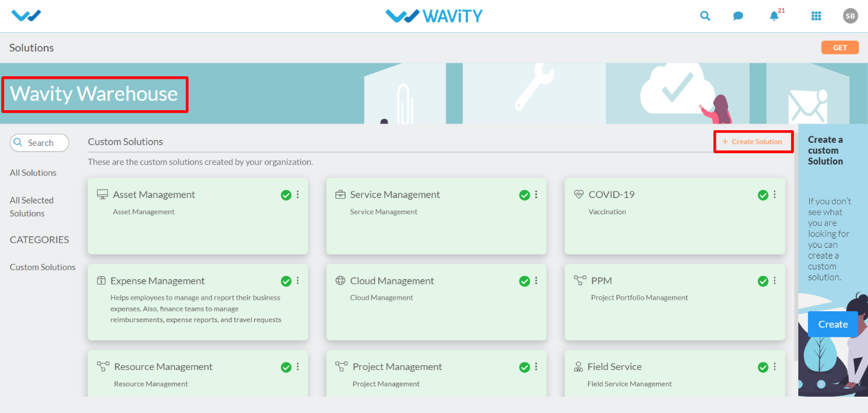Screen dimensions: 868x413
Task: Open the apps grid icon
Action: point(816,16)
